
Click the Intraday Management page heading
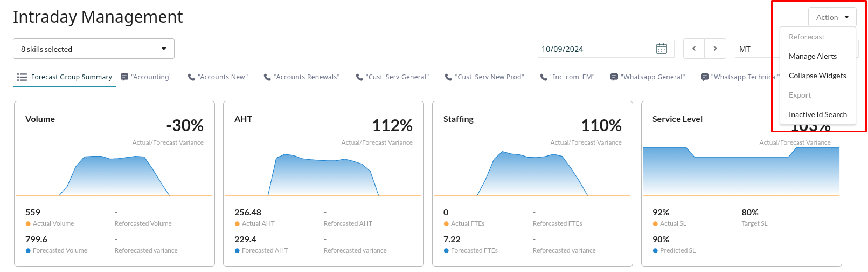pos(98,17)
